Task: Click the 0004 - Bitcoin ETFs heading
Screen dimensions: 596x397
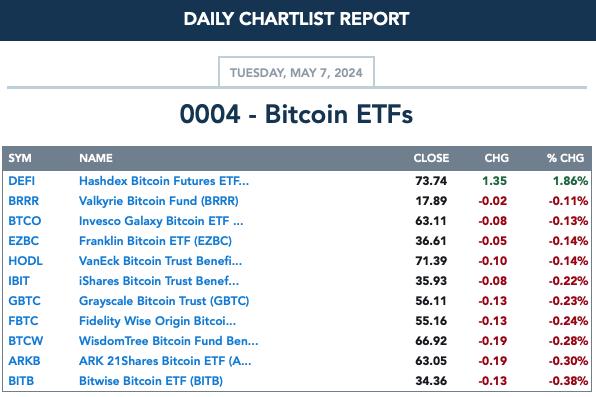Action: (296, 114)
